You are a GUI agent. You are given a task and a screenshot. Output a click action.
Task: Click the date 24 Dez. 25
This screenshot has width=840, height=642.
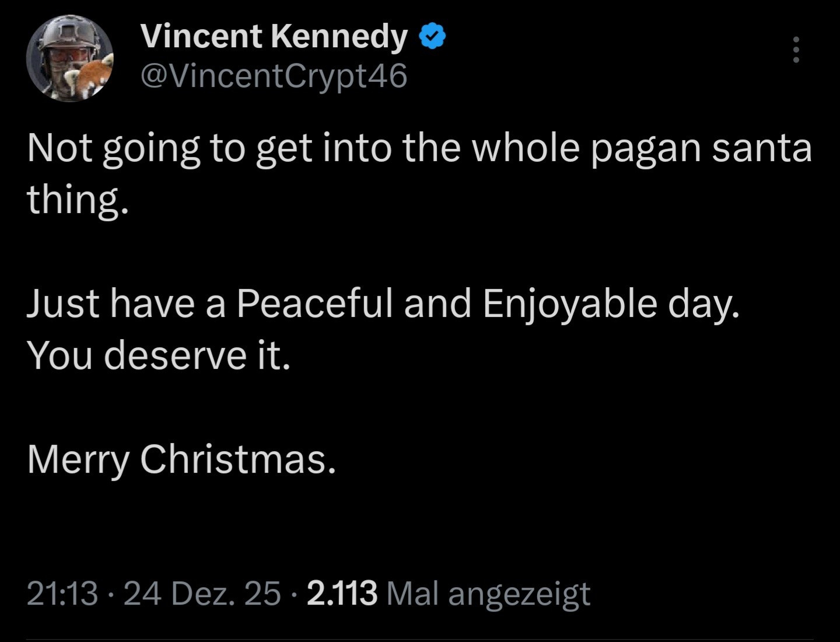(202, 594)
